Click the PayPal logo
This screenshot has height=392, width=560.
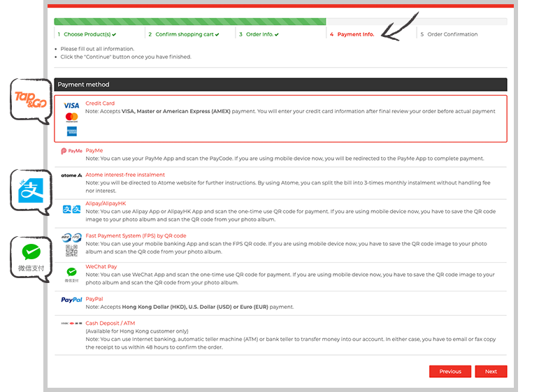click(x=71, y=300)
